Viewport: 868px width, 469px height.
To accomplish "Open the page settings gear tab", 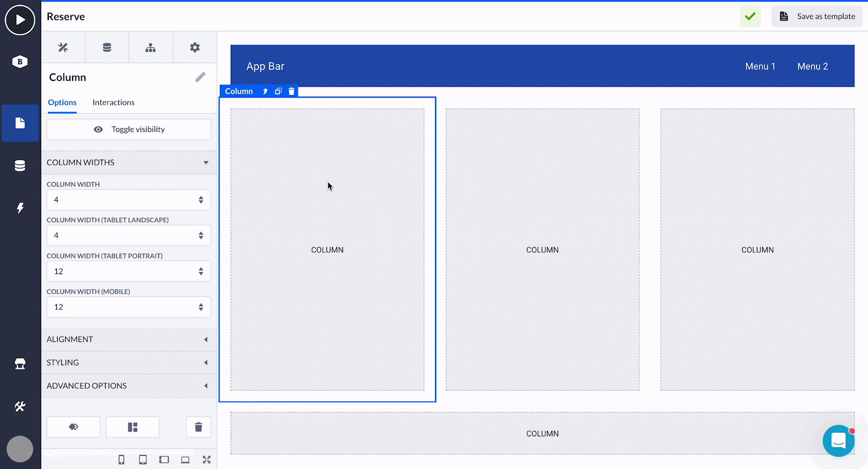I will (195, 47).
